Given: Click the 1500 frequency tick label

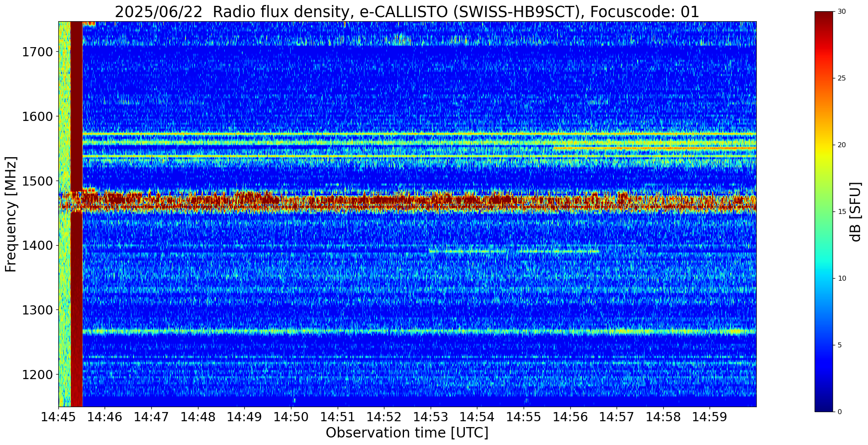Looking at the screenshot, I should (x=37, y=181).
